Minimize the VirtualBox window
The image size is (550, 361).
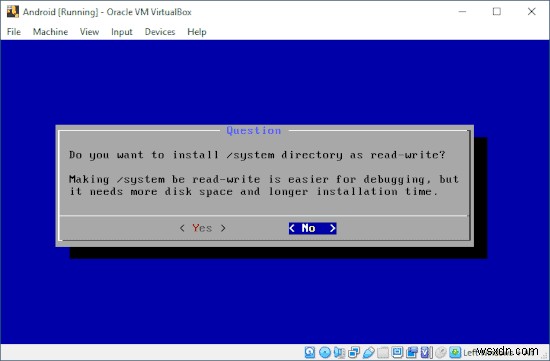[x=462, y=12]
